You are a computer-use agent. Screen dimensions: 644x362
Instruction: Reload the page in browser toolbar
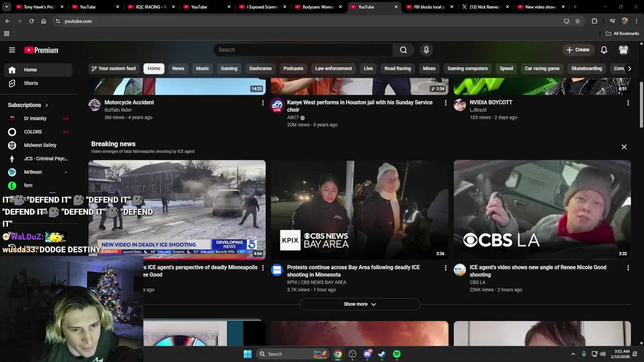pyautogui.click(x=31, y=21)
